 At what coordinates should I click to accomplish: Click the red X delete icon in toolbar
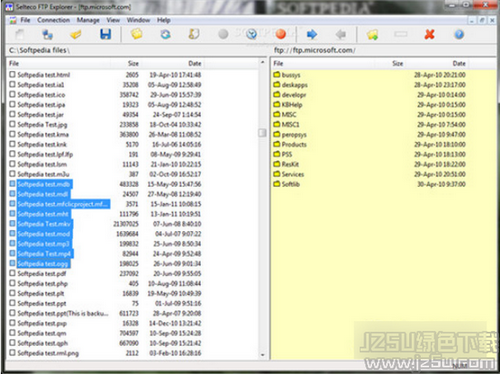(x=430, y=34)
